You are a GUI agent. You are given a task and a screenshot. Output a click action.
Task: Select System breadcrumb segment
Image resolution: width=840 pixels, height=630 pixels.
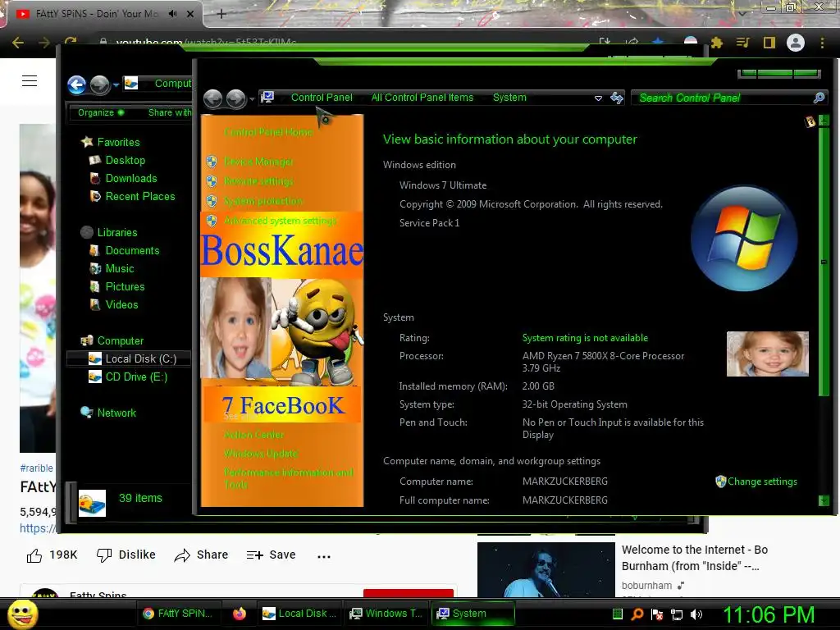click(509, 98)
